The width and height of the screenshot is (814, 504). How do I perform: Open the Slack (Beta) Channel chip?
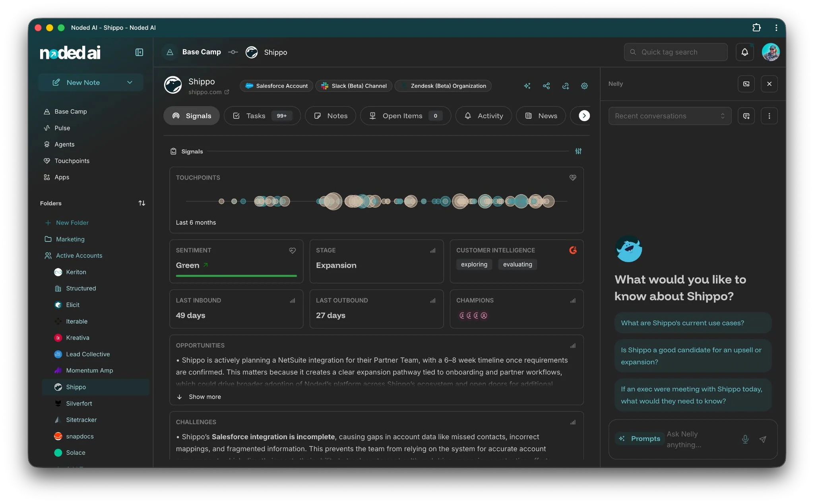[354, 86]
